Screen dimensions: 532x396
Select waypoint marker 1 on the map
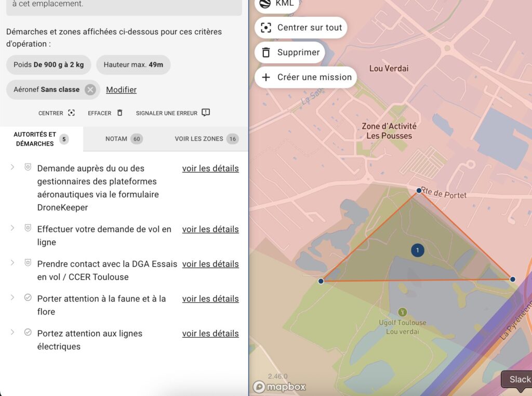coord(417,249)
